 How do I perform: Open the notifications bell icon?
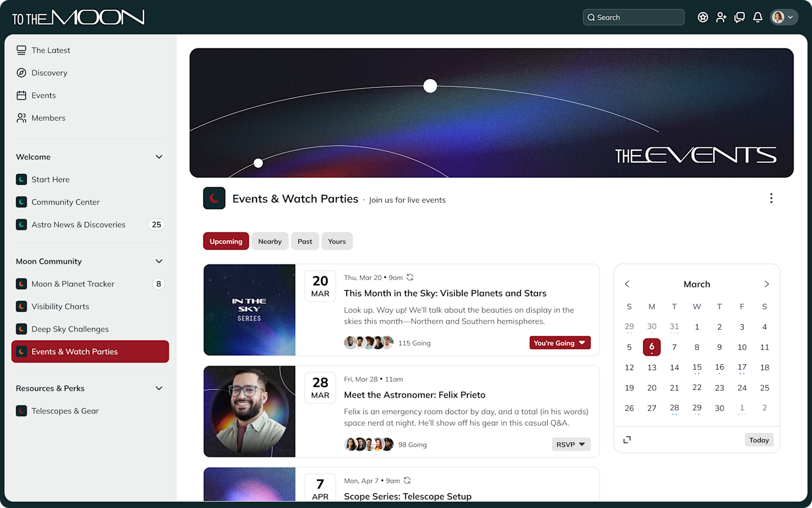(x=758, y=17)
